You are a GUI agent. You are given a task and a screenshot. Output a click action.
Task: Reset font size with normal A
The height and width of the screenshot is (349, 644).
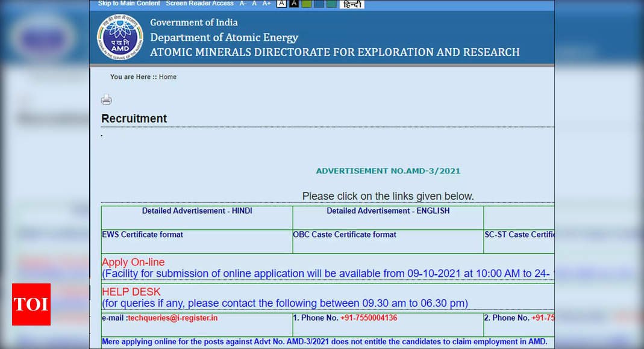(x=254, y=4)
